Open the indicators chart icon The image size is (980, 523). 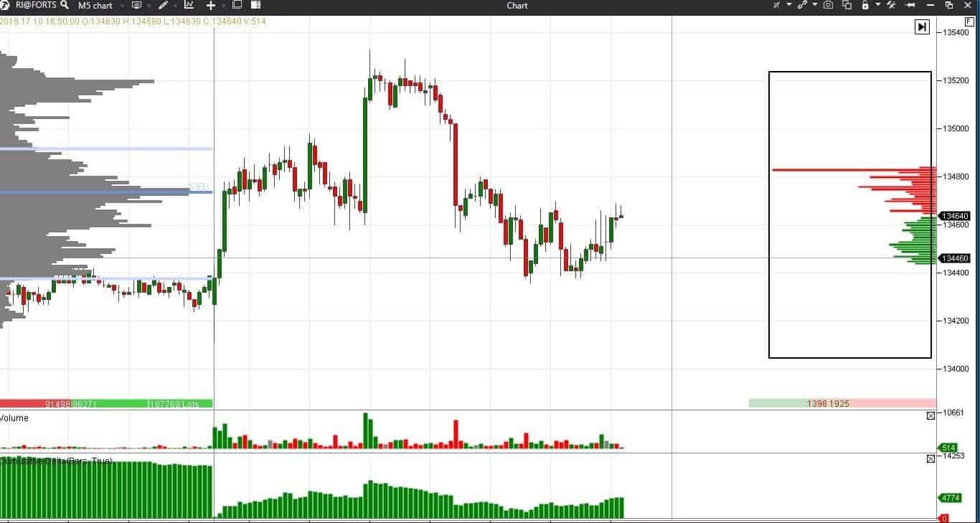point(189,6)
